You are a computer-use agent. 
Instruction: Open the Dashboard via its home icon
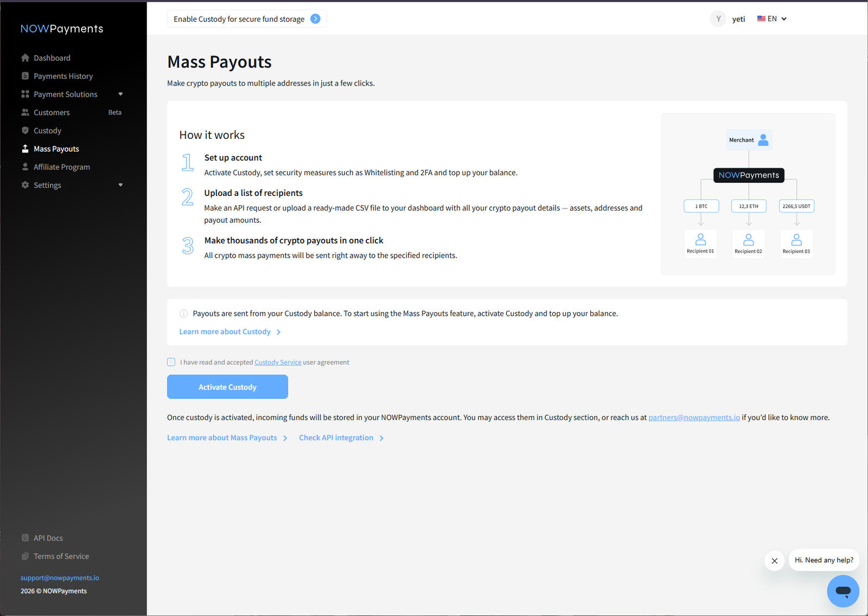point(25,58)
